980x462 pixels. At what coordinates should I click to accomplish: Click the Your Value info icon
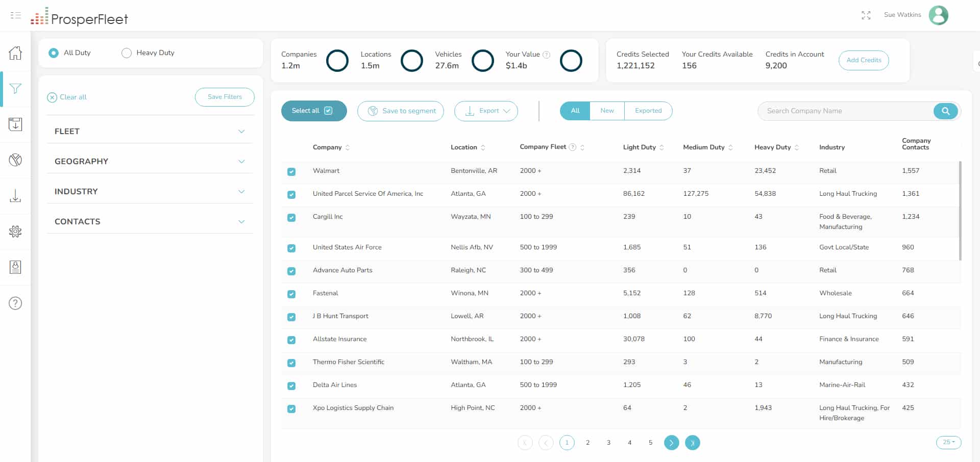pos(547,55)
